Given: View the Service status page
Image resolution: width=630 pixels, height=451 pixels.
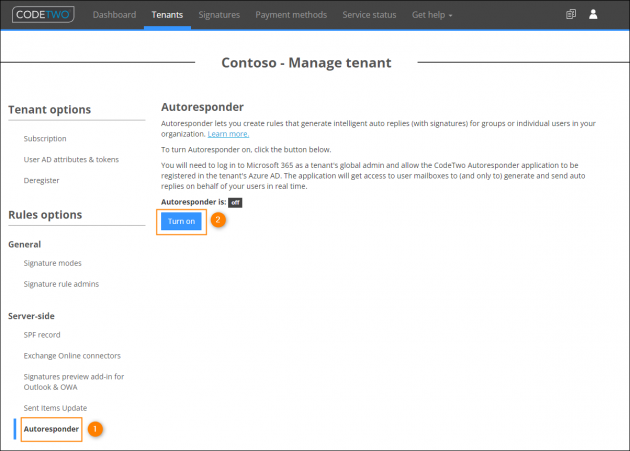Looking at the screenshot, I should click(x=369, y=15).
